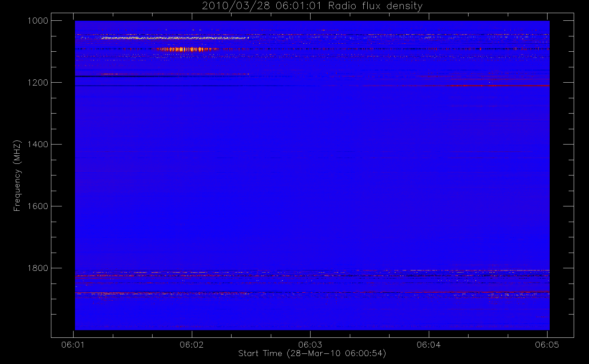Image resolution: width=589 pixels, height=364 pixels.
Task: Click the 06:01 time tick label
Action: 73,345
